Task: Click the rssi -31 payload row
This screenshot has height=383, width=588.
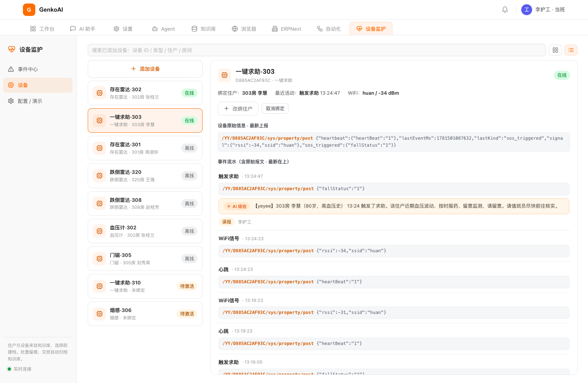Action: 394,312
